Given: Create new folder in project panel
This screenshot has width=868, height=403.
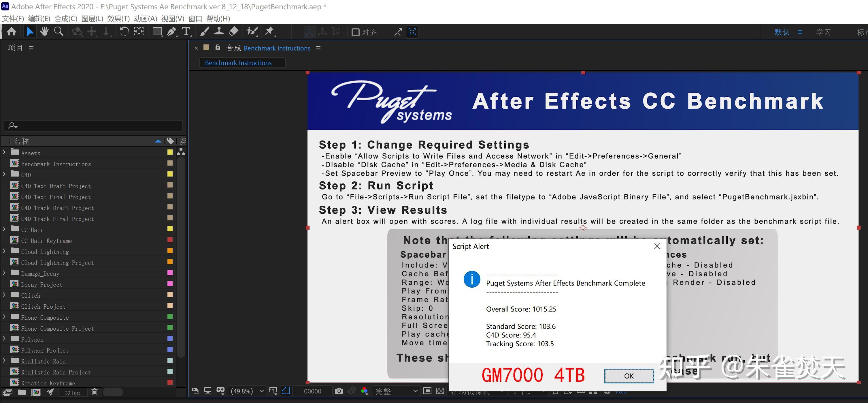Looking at the screenshot, I should [x=22, y=392].
